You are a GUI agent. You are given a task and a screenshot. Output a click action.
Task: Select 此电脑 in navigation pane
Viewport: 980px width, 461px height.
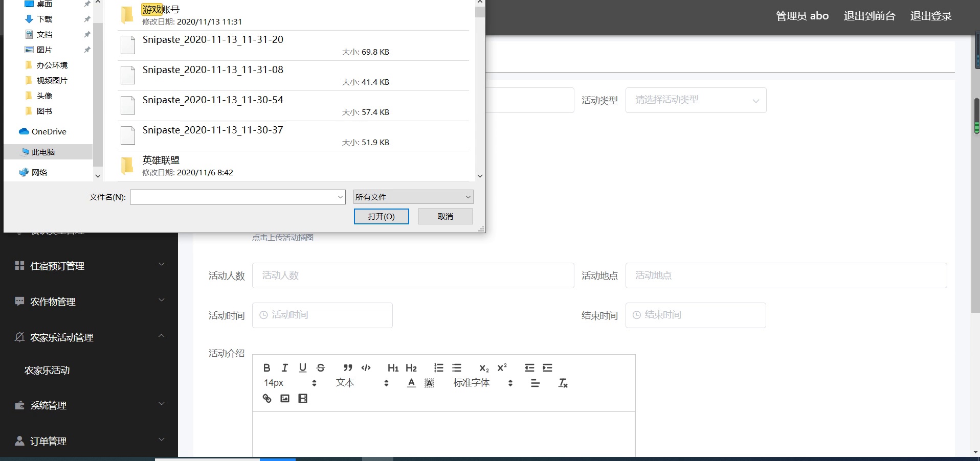(48, 152)
